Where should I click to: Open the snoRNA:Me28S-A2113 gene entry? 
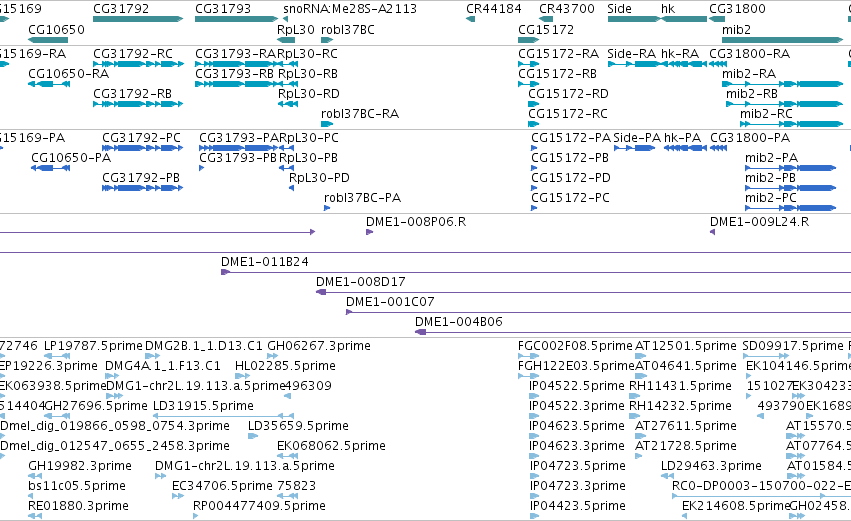[350, 9]
